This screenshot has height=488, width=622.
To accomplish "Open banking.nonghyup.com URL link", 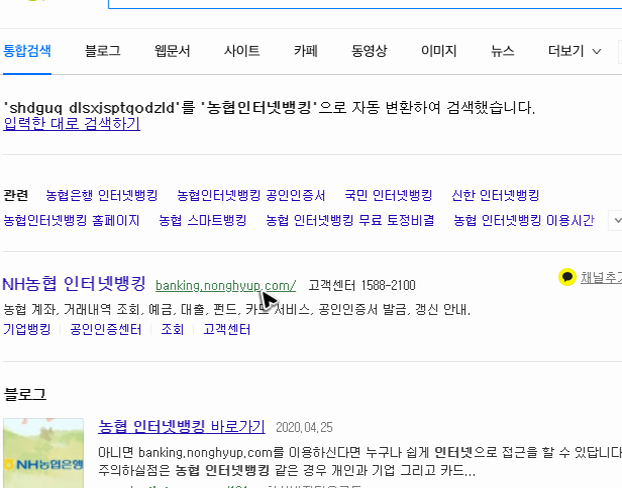I will pyautogui.click(x=226, y=285).
